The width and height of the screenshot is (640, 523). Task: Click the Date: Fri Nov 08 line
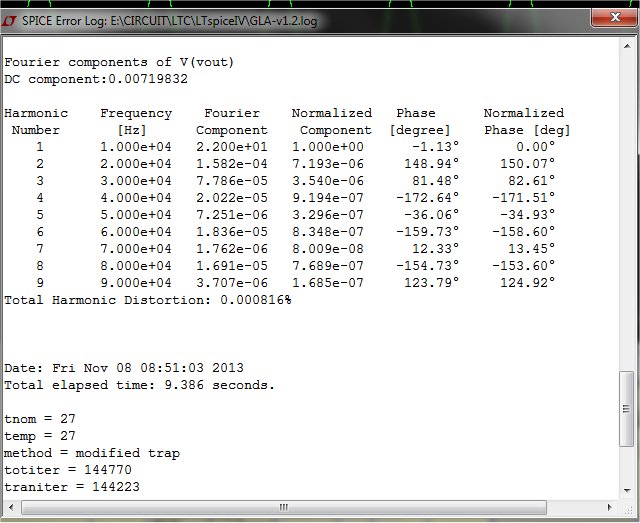[x=124, y=368]
